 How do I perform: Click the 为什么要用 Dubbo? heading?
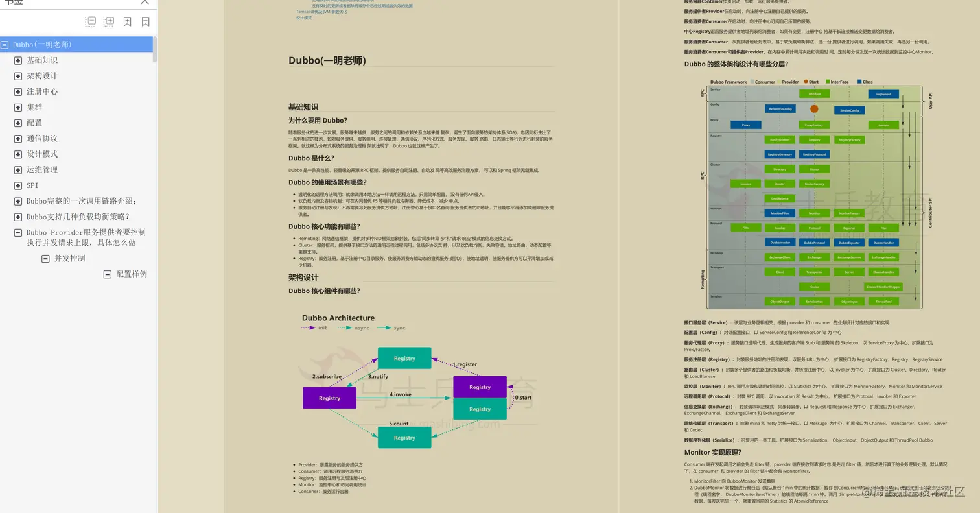point(318,120)
